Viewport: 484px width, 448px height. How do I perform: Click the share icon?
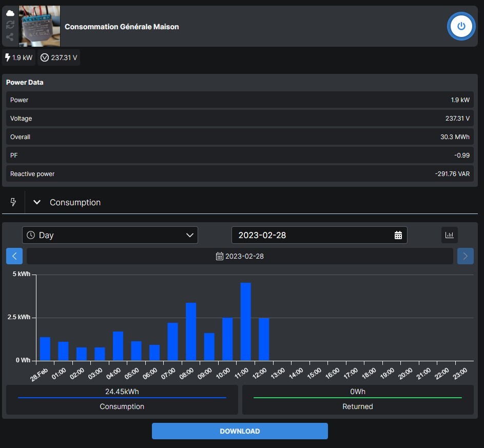10,37
